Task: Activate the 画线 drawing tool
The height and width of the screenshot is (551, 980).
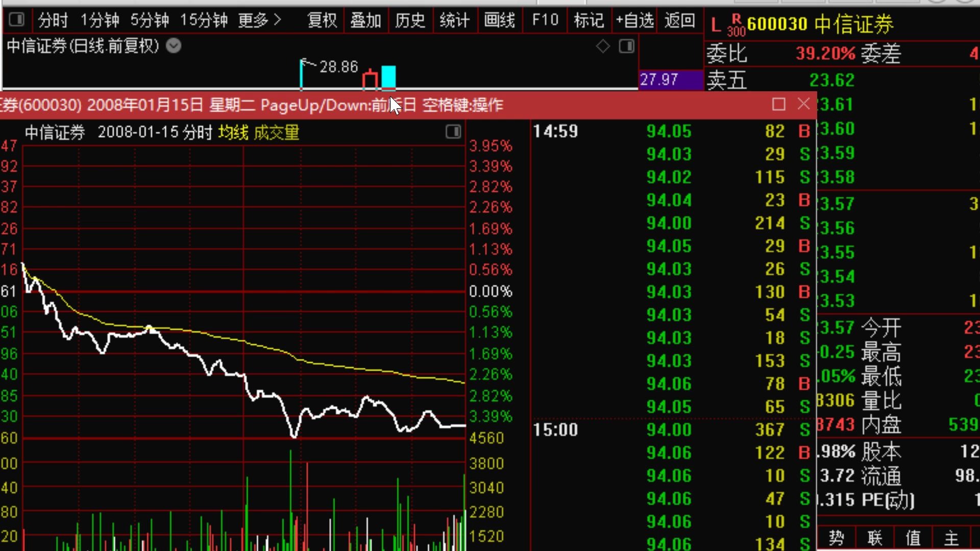Action: pos(499,20)
